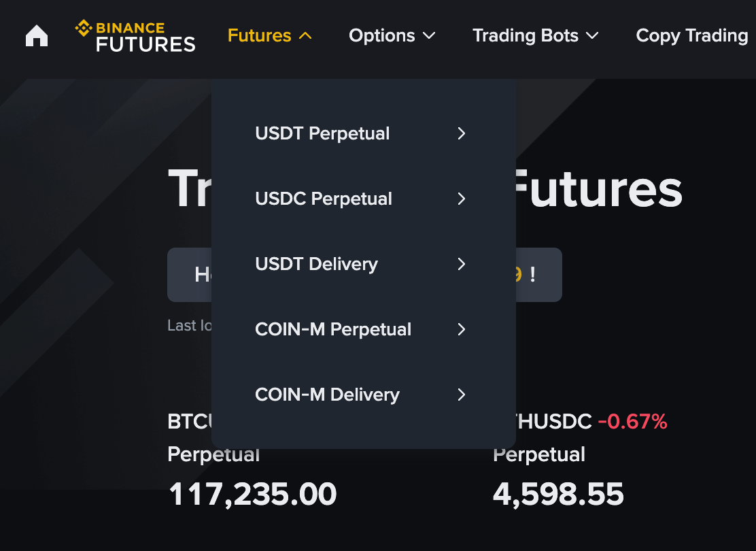Choose USDC Perpetual from menu

point(324,199)
